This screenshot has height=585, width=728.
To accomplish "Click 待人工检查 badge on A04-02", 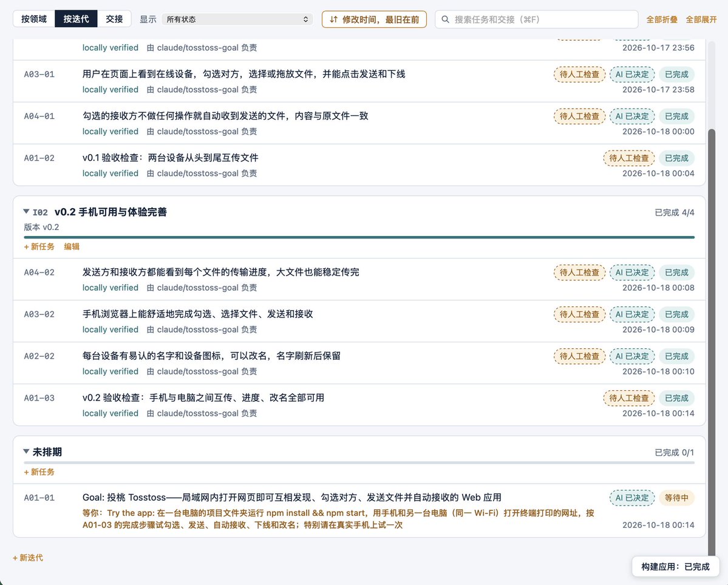I will (579, 272).
